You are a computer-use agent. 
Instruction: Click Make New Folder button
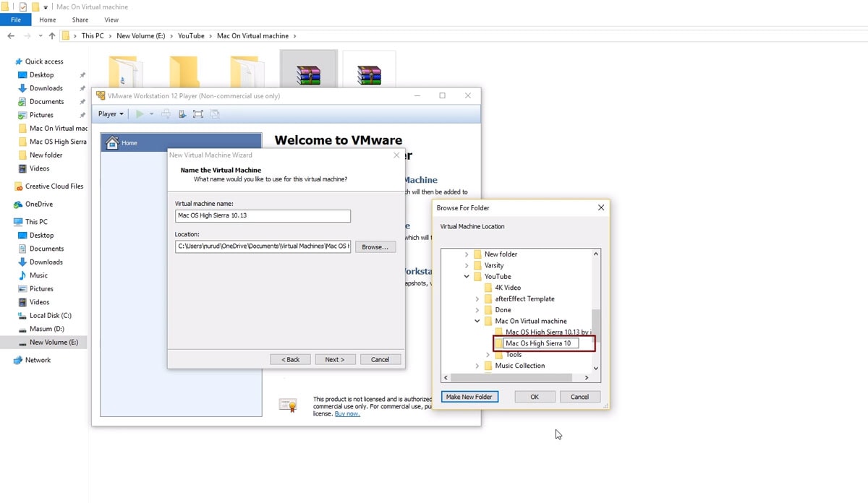click(469, 397)
